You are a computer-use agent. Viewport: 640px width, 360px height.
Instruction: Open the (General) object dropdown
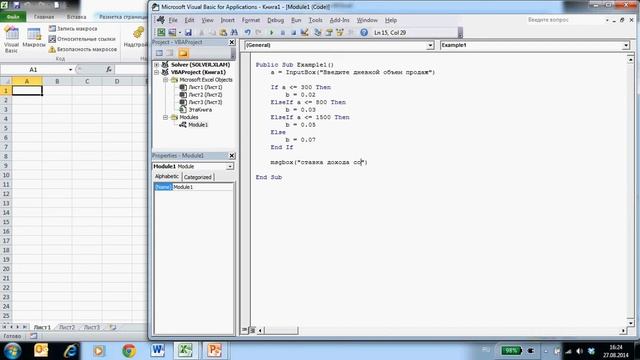coord(430,45)
